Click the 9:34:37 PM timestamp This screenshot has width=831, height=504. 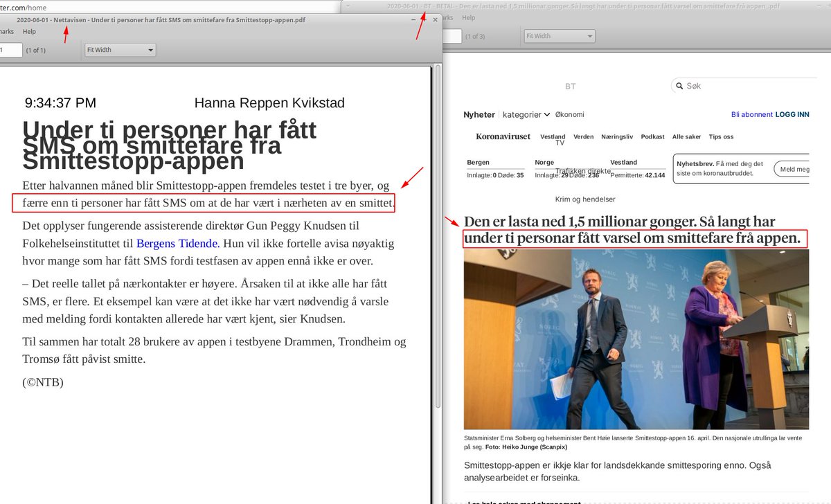click(60, 103)
